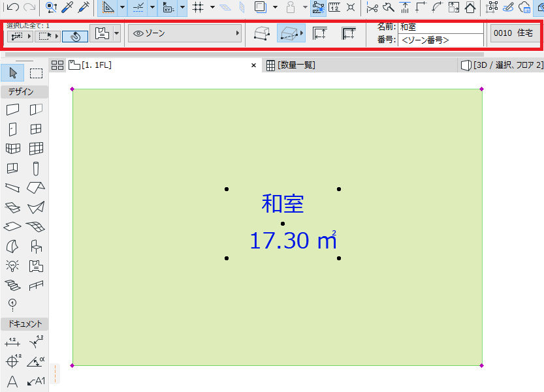This screenshot has width=544, height=392.
Task: Select the Wall tool in Design toolbox
Action: [x=13, y=110]
